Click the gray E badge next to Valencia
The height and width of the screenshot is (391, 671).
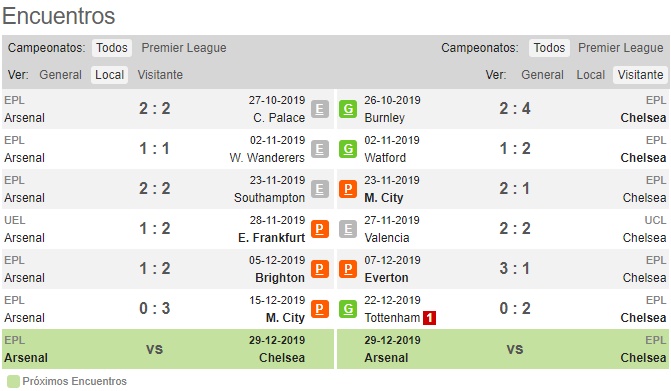coord(348,229)
